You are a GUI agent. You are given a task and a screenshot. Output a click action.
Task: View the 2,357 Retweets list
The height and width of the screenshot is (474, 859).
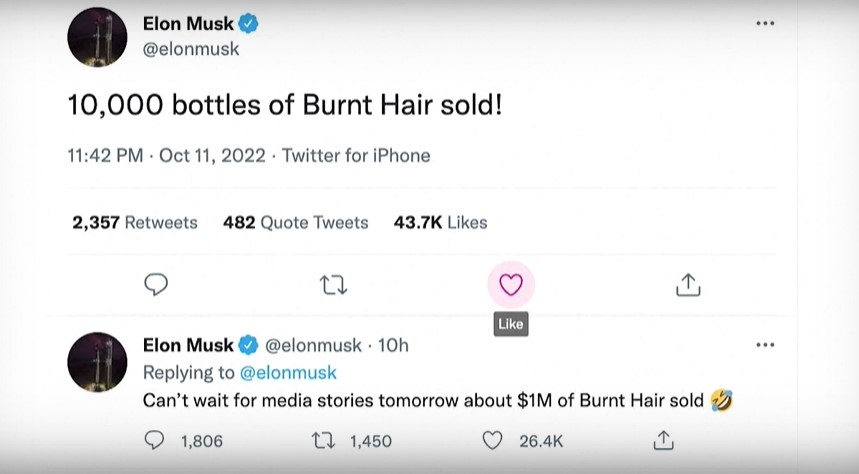click(135, 222)
